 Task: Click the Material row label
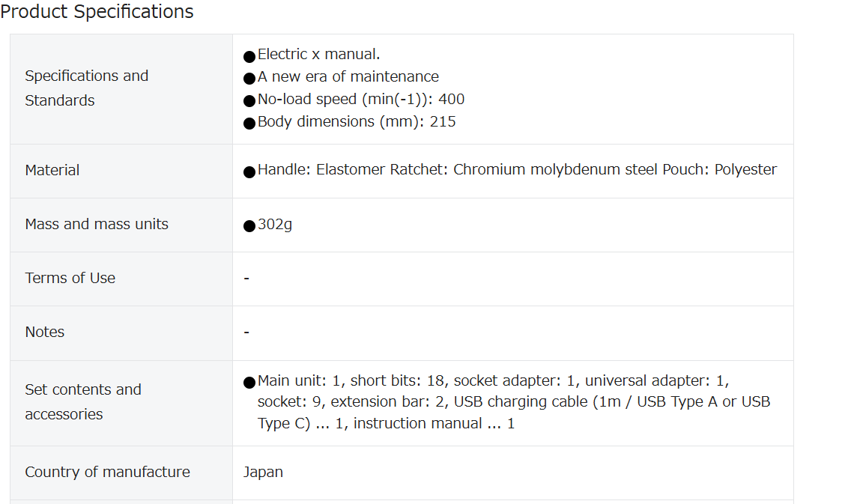(52, 171)
